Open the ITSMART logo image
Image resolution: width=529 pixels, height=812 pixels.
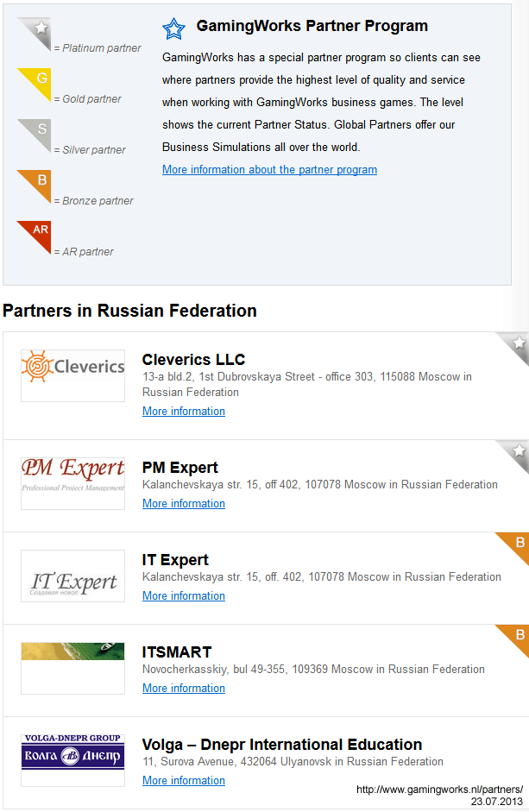pyautogui.click(x=73, y=668)
